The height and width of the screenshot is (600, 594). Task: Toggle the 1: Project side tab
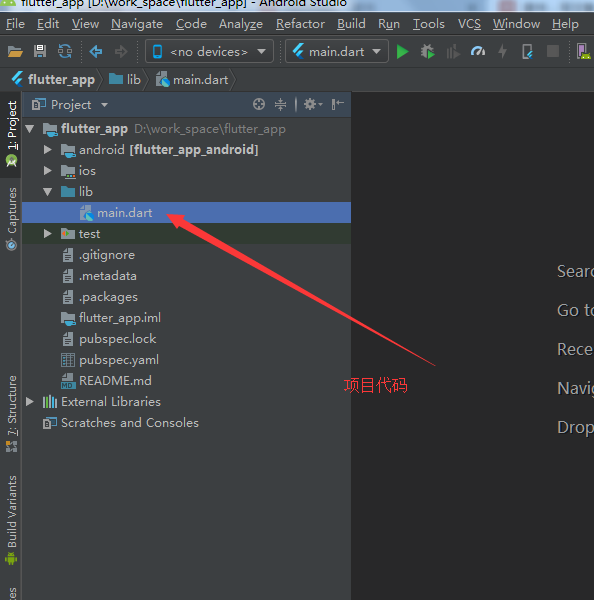(11, 134)
